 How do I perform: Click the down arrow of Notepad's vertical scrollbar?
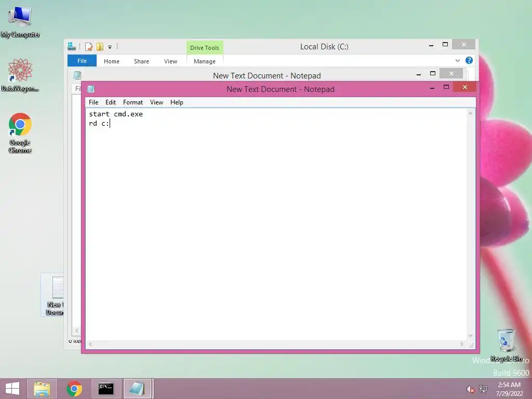pyautogui.click(x=470, y=335)
